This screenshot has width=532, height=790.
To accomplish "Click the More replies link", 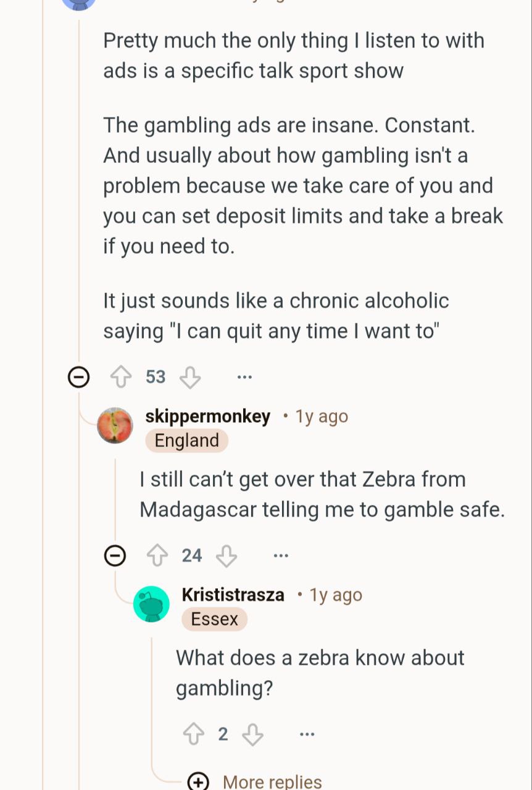I will click(x=272, y=782).
